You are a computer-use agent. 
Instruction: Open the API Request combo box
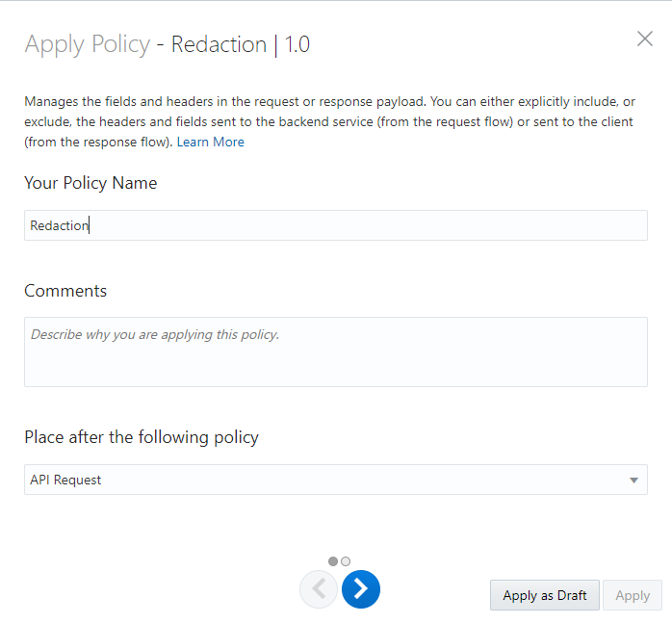[x=327, y=480]
